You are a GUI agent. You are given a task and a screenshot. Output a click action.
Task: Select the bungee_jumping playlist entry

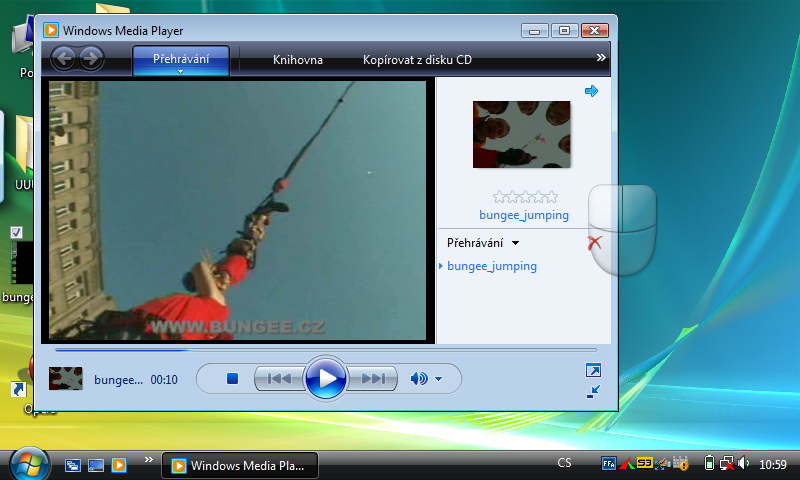(x=492, y=266)
